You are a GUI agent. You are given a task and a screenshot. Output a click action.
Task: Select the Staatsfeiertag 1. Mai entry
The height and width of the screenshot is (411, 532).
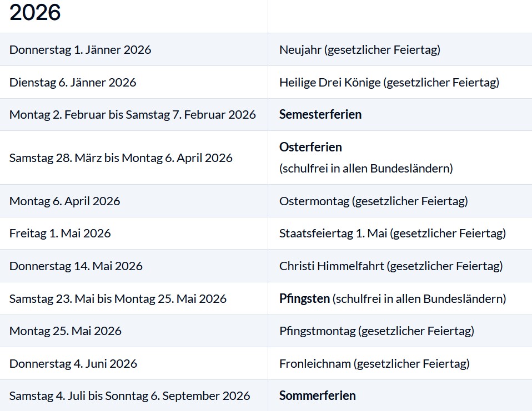click(392, 234)
